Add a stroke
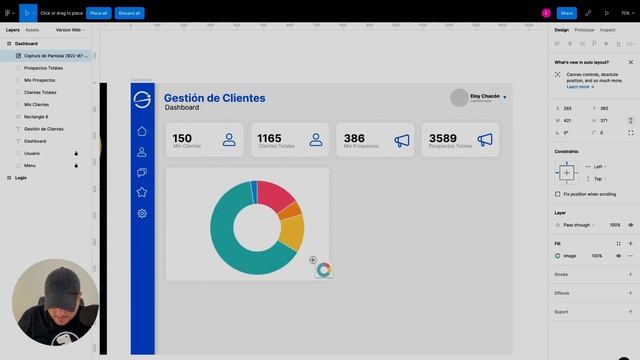Viewport: 640px width, 360px height. [631, 275]
